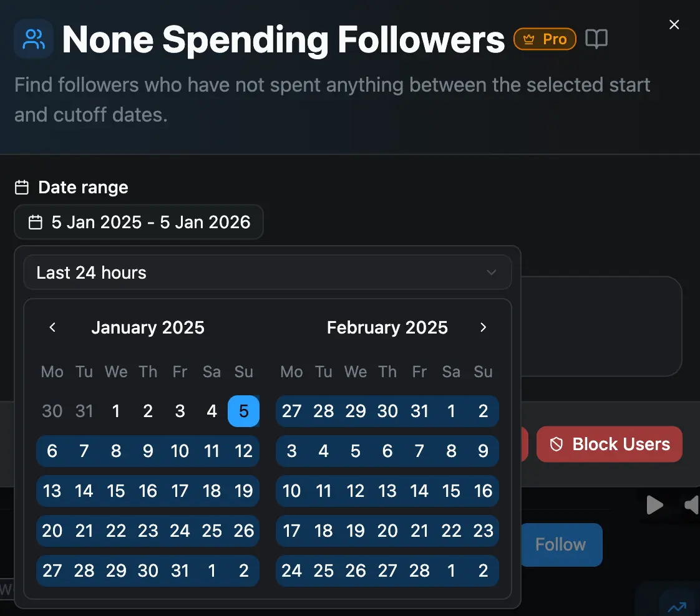The width and height of the screenshot is (700, 616).
Task: Select February 28 on the calendar
Action: (x=419, y=570)
